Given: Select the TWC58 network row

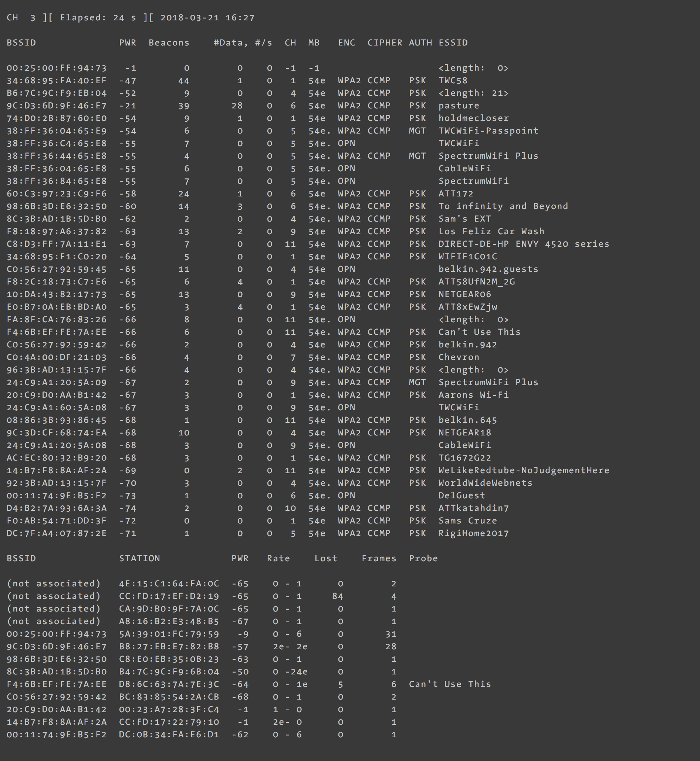Looking at the screenshot, I should click(453, 80).
